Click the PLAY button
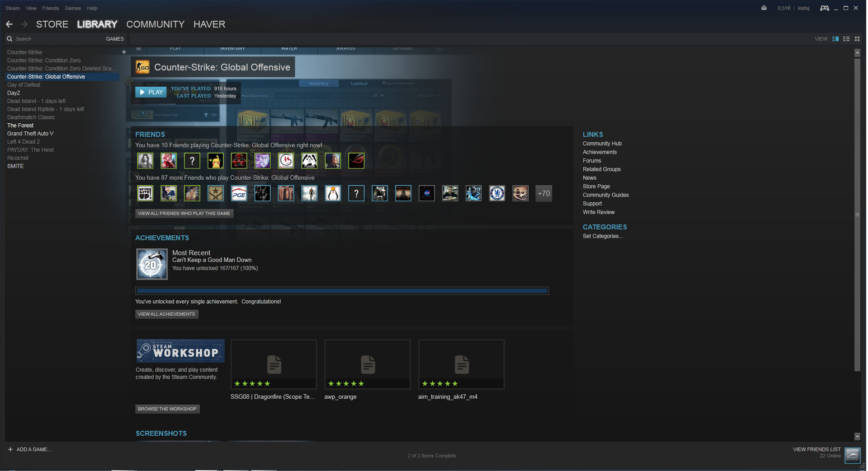Viewport: 868px width, 471px height. point(151,92)
